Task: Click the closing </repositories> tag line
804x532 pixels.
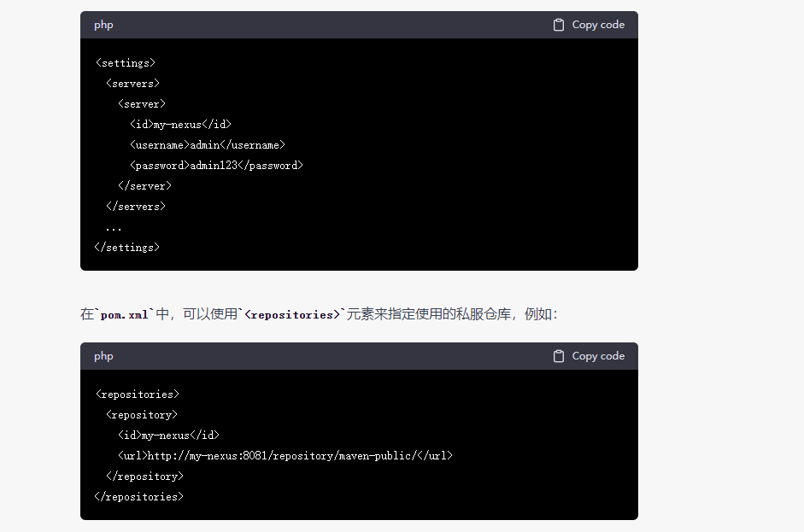Action: (138, 497)
